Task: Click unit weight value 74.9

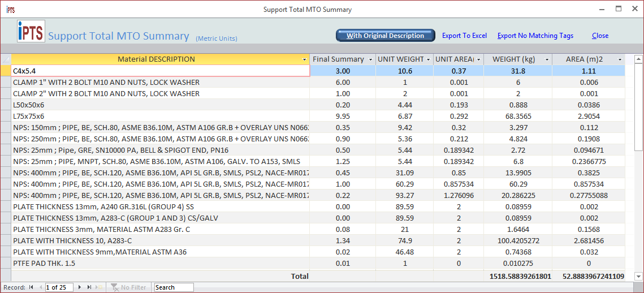Action: [405, 240]
